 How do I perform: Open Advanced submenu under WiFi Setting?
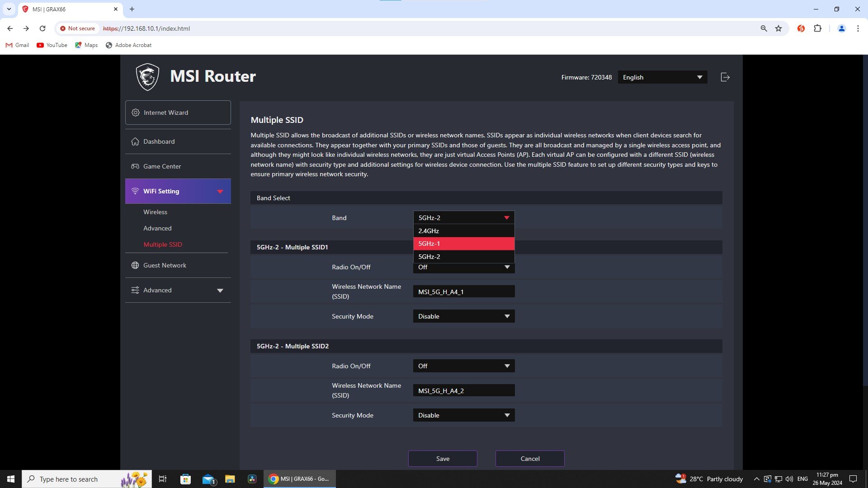click(157, 228)
